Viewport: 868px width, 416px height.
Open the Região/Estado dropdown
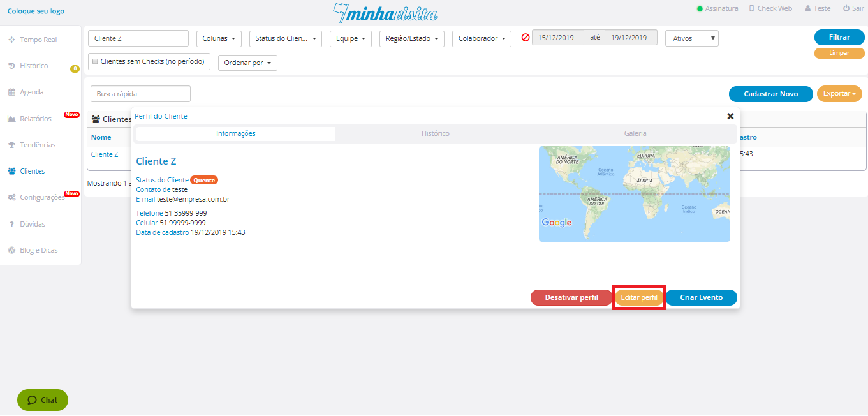[411, 38]
